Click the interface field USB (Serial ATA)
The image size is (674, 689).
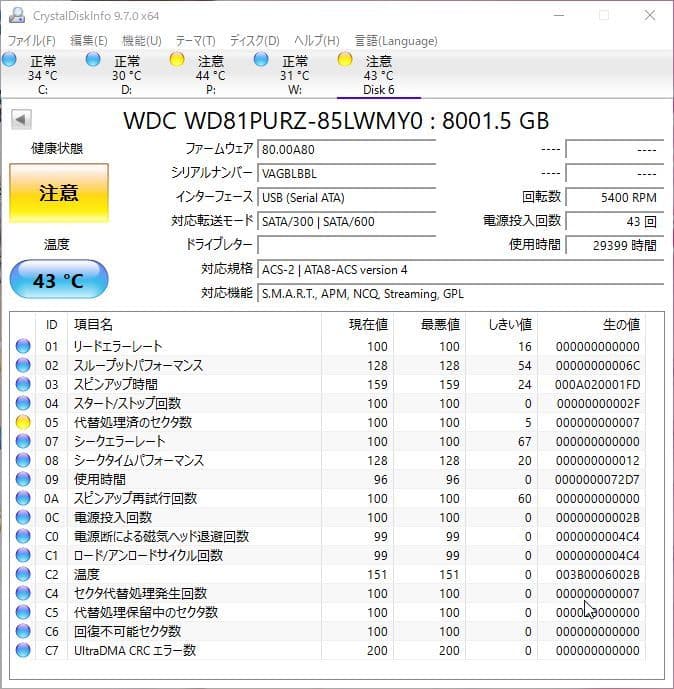pyautogui.click(x=347, y=197)
